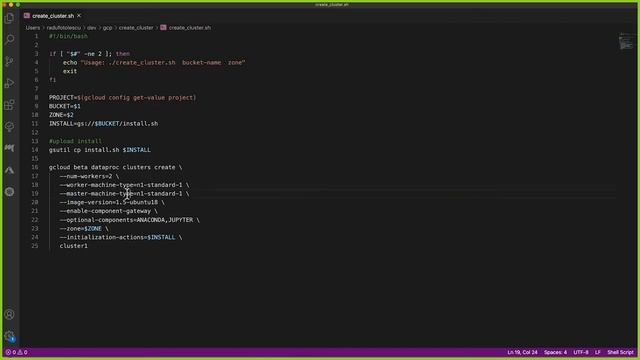
Task: Open the Accounts menu icon
Action: coord(9,314)
